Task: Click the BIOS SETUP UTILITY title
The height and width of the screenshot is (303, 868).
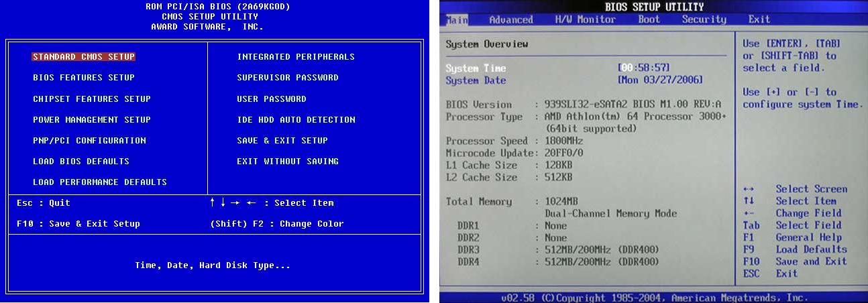Action: pyautogui.click(x=655, y=7)
